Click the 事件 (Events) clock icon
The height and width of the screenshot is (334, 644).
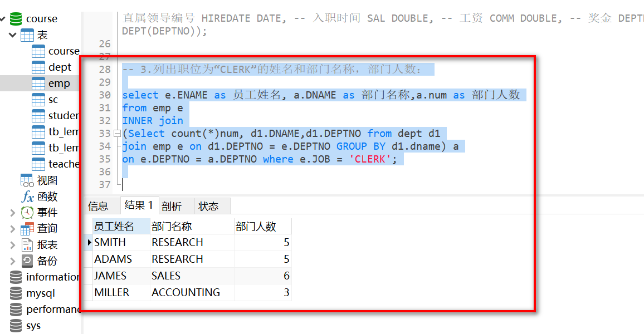click(x=27, y=213)
